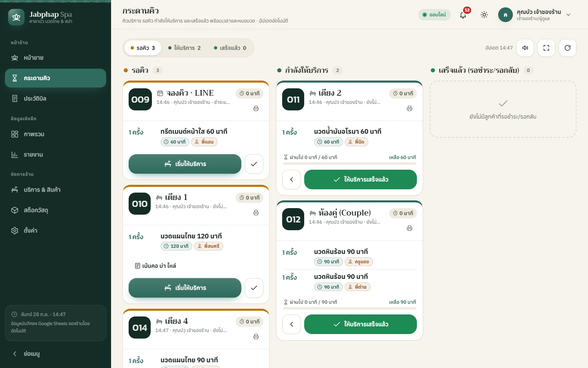Move queue 011 back to waiting
The image size is (588, 368).
click(292, 180)
